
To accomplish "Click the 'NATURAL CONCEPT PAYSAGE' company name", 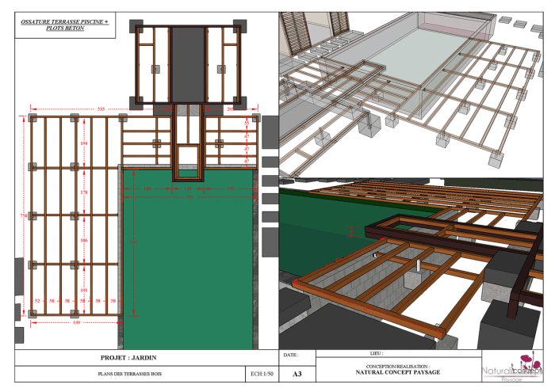I will pos(398,372).
